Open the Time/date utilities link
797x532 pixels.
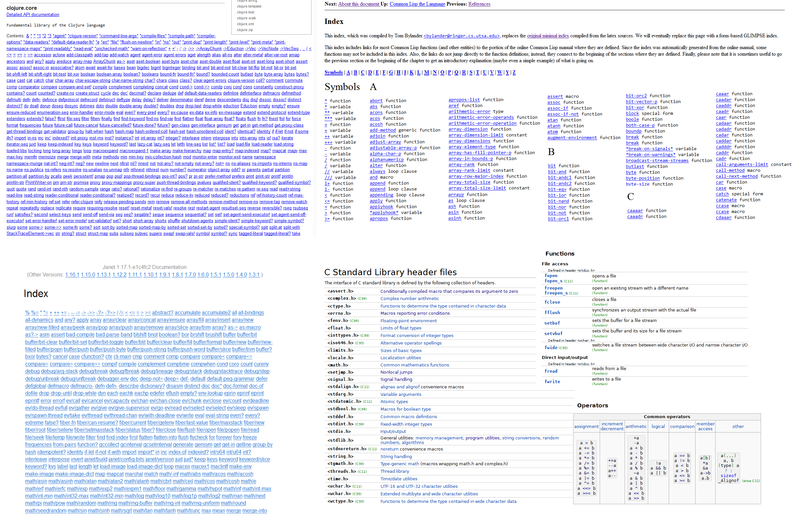coord(399,479)
